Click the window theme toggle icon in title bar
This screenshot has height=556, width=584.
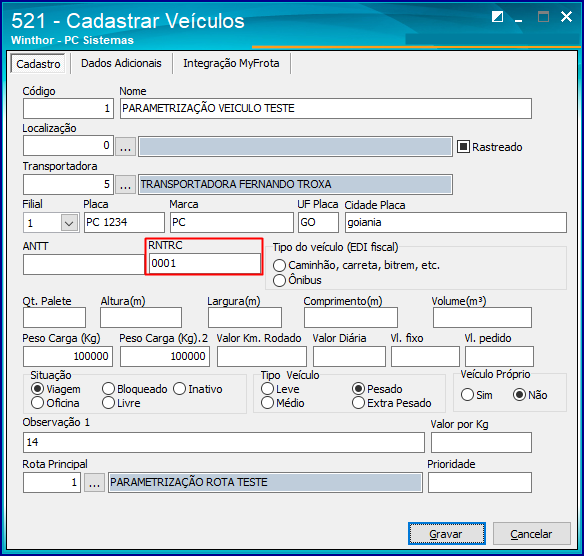click(497, 17)
